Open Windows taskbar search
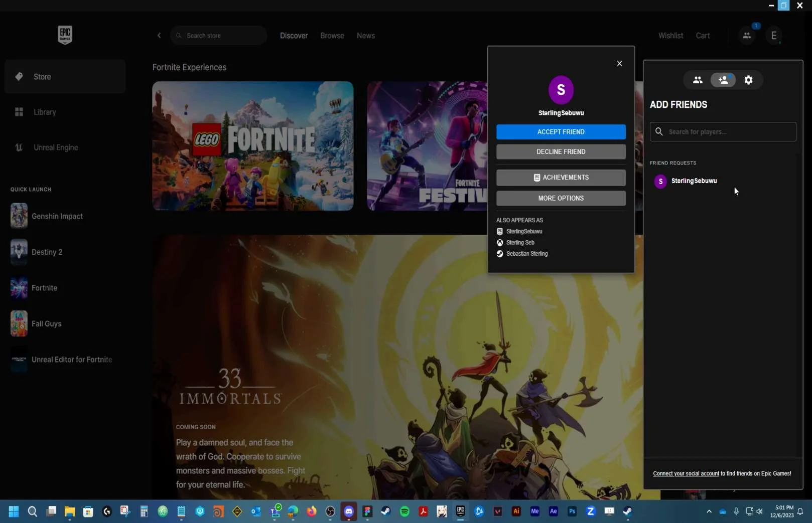 [33, 511]
